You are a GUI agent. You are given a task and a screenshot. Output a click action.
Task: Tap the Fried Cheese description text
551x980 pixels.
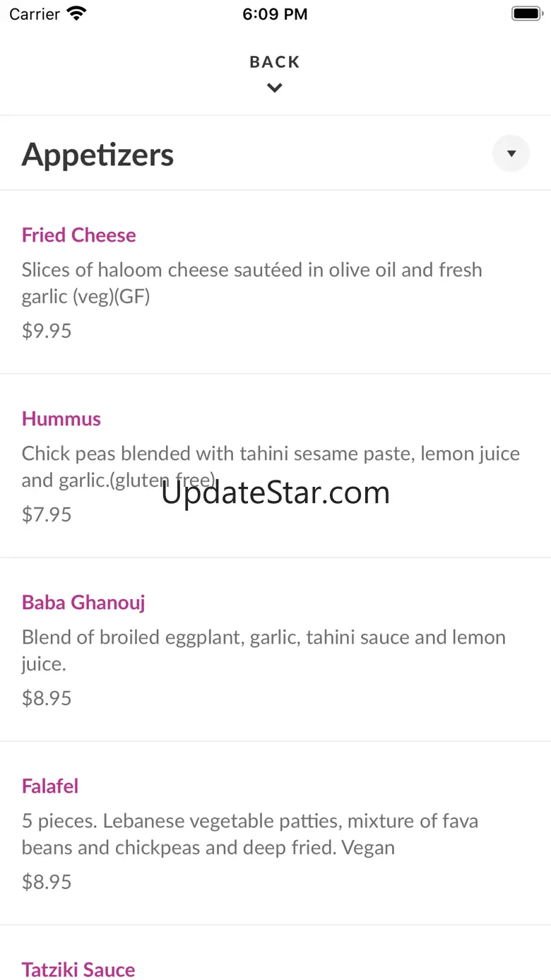[252, 283]
